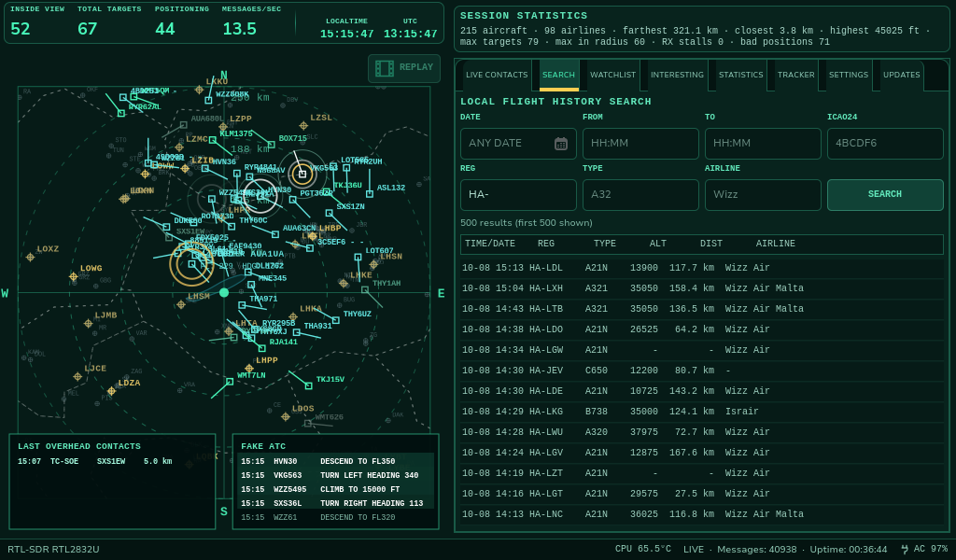Sort results by Time/Date column header

[489, 244]
